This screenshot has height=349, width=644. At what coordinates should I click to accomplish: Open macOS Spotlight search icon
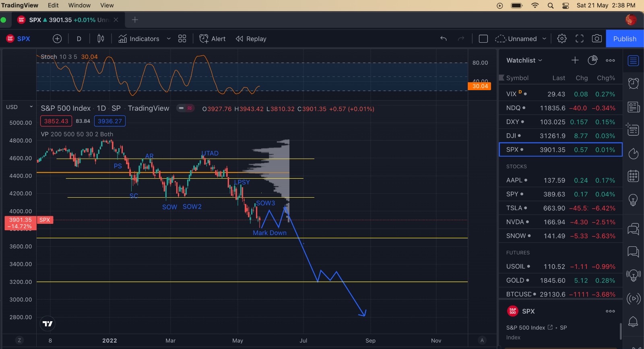(x=551, y=6)
